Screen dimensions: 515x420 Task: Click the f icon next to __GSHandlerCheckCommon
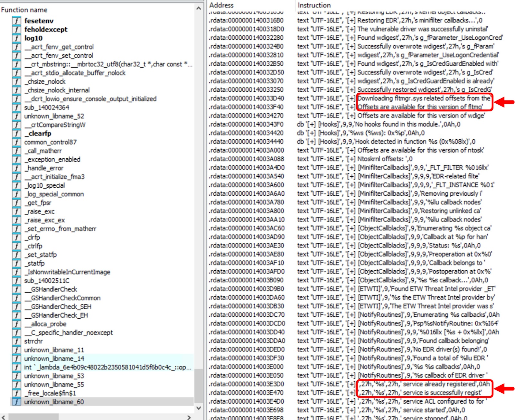[16, 298]
